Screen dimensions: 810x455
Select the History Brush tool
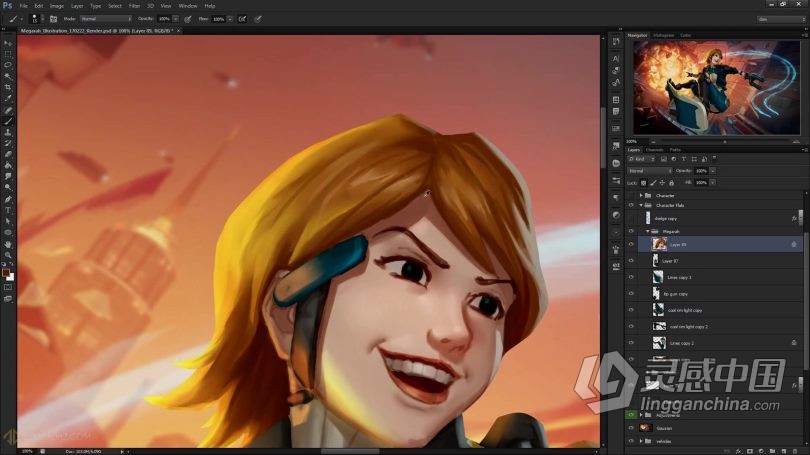[x=8, y=143]
